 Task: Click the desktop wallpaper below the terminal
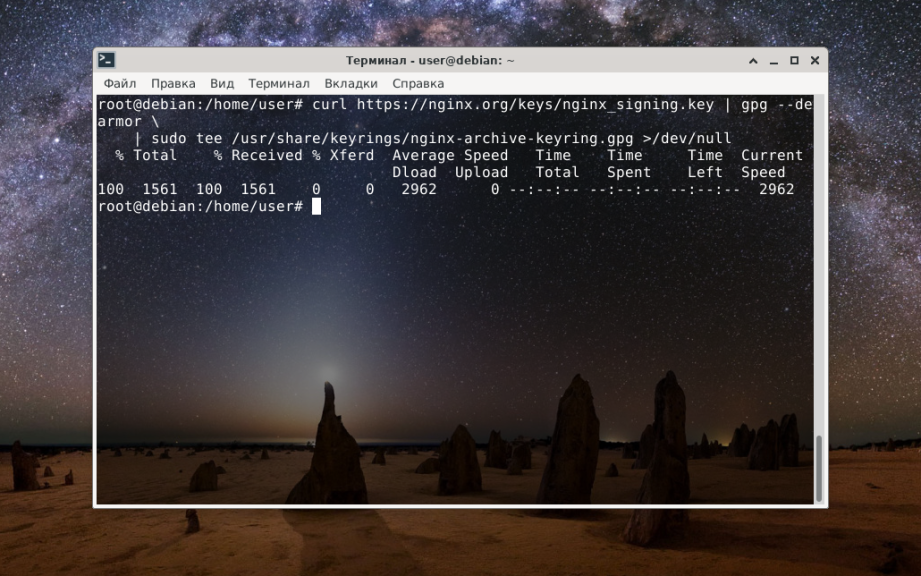click(460, 542)
